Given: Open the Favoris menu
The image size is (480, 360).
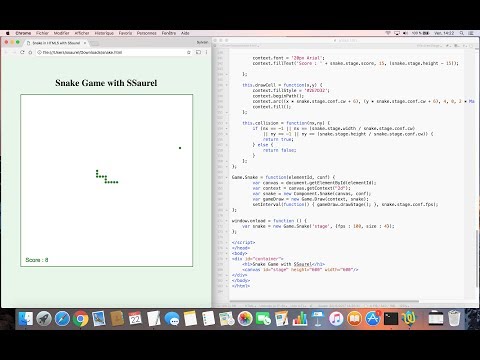Looking at the screenshot, I should [x=125, y=33].
